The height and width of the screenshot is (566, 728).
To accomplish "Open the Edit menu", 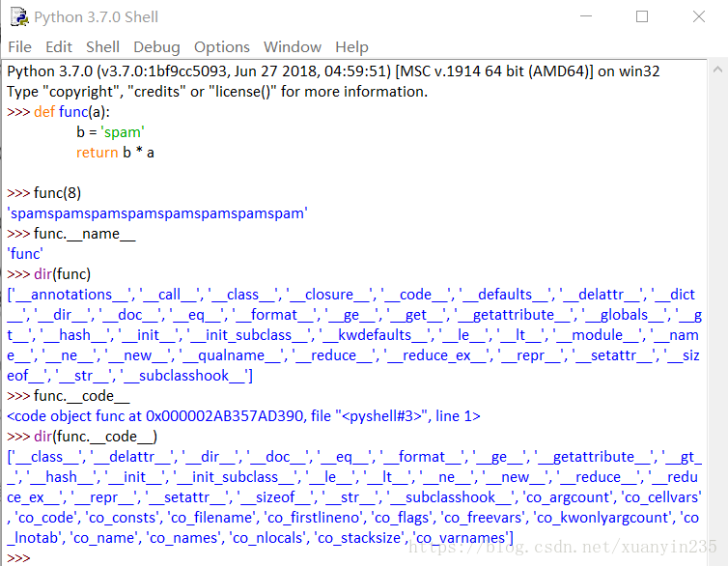I will (x=59, y=47).
